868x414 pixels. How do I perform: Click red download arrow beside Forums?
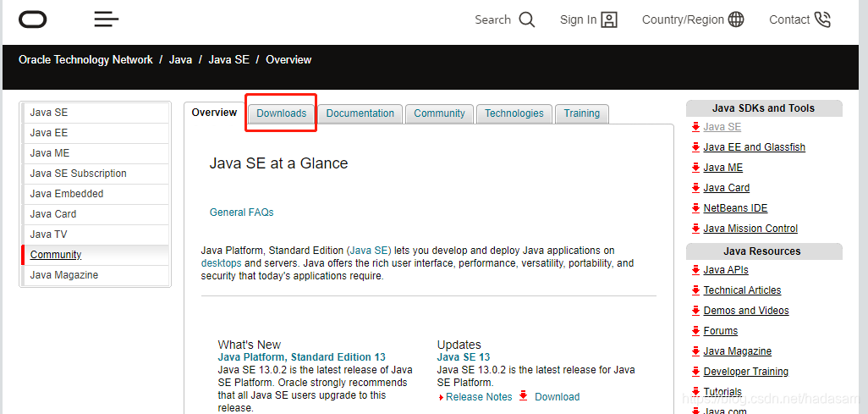tap(696, 331)
